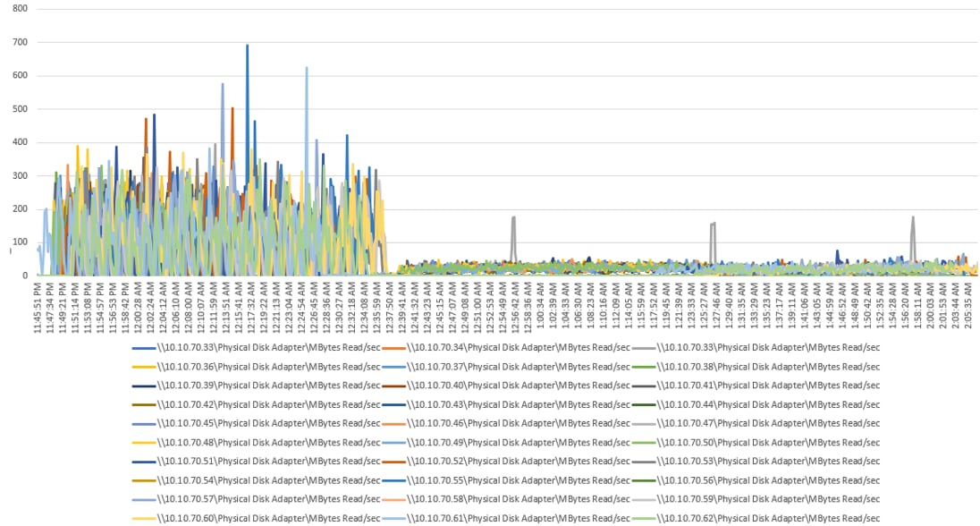Viewport: 980px width, 526px height.
Task: Click the 600 y-axis label
Action: coord(21,75)
